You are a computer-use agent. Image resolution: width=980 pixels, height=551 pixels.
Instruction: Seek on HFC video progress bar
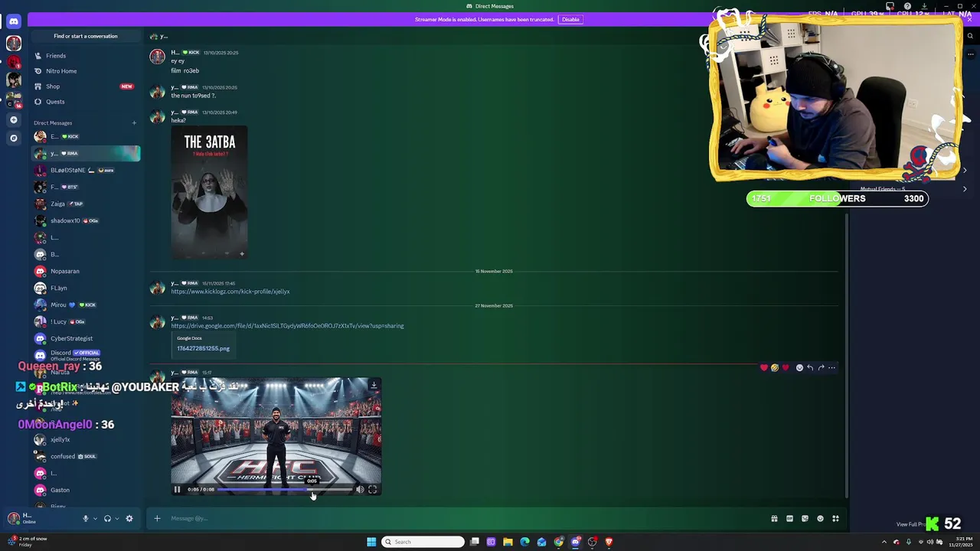coord(285,490)
